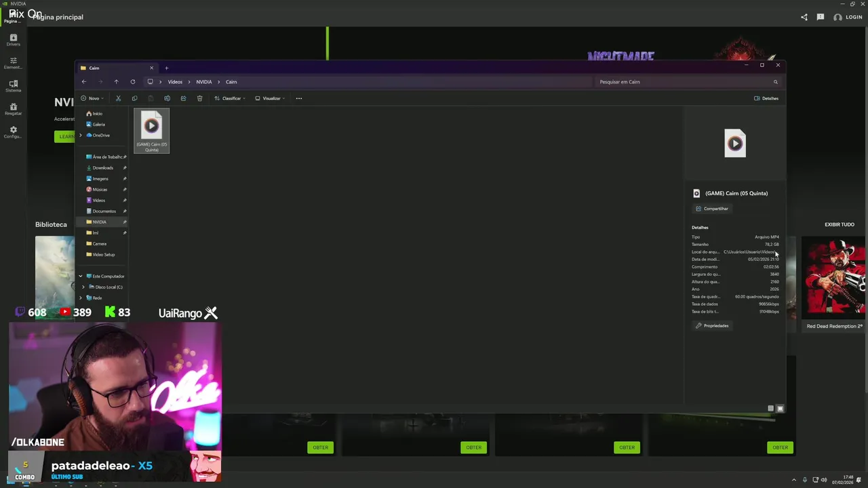Open the Novo dropdown

(92, 98)
